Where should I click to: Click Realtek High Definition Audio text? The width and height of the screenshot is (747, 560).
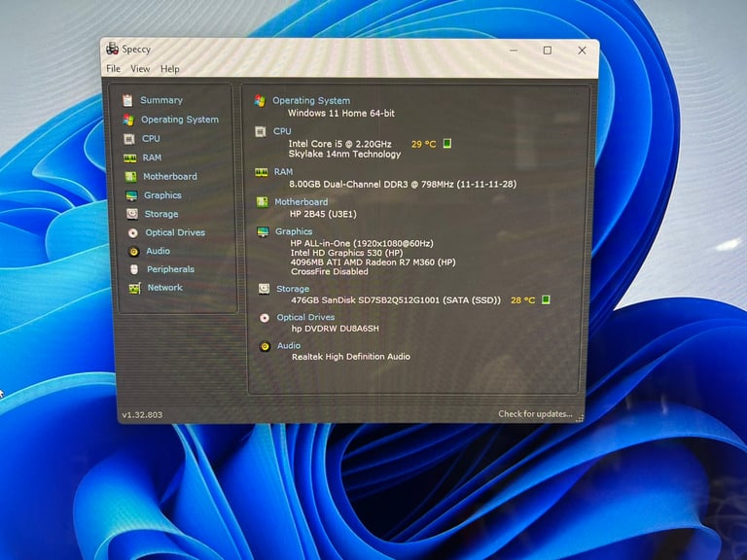351,357
